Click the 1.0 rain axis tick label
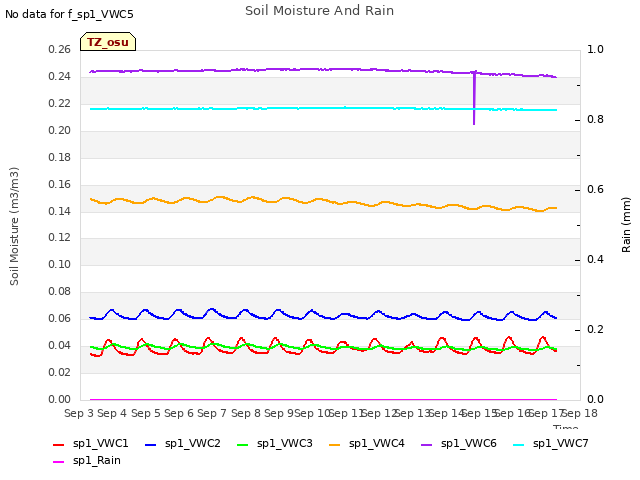This screenshot has height=480, width=640. [595, 49]
